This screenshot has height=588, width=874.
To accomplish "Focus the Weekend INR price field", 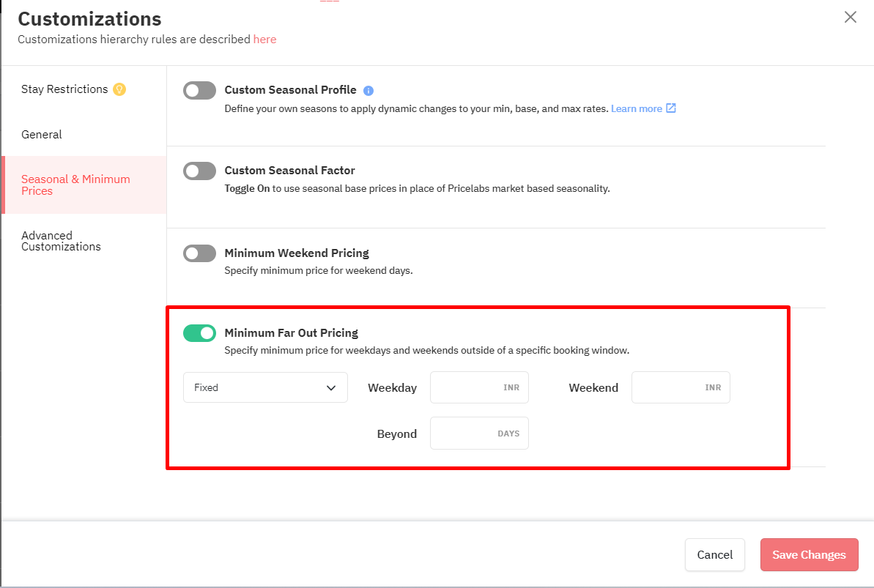I will 681,387.
